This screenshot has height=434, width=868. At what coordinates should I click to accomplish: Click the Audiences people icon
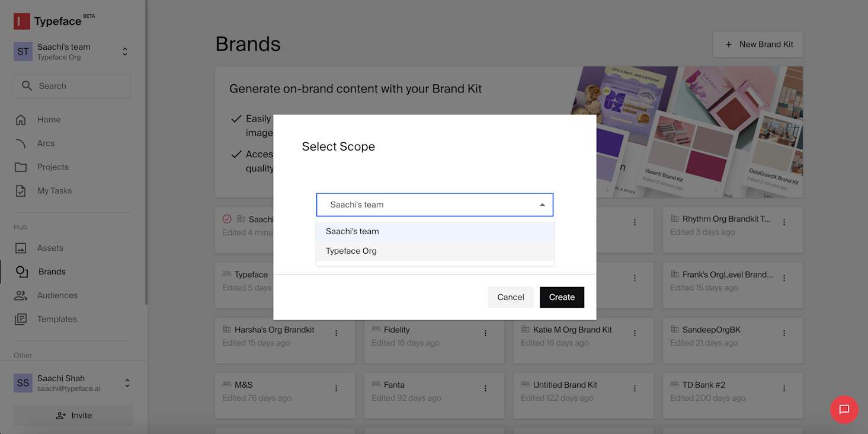coord(21,295)
